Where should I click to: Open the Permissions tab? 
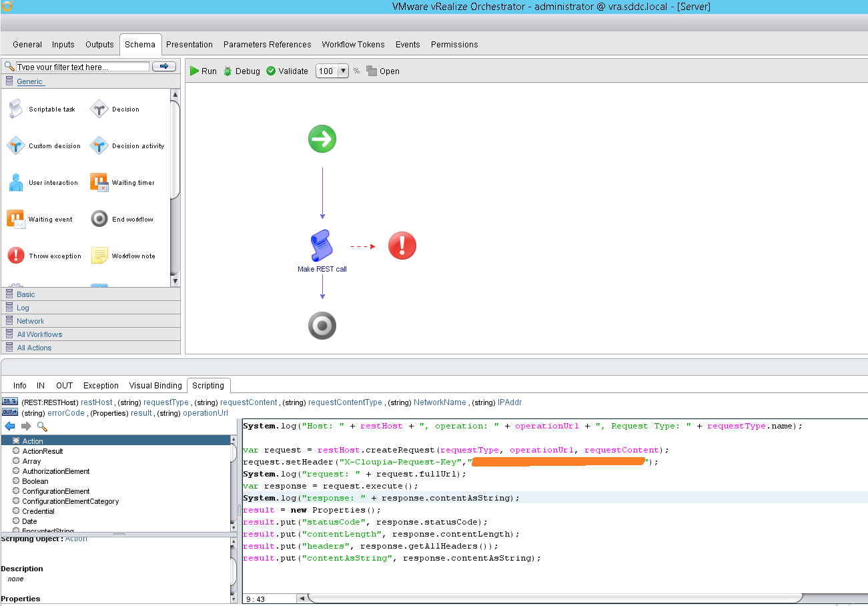point(454,44)
